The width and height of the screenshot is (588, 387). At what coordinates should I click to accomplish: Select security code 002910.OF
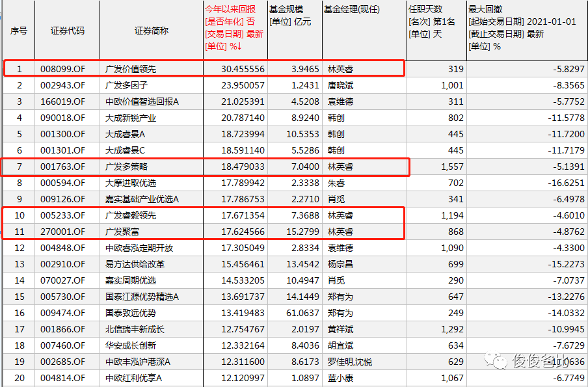[62, 264]
